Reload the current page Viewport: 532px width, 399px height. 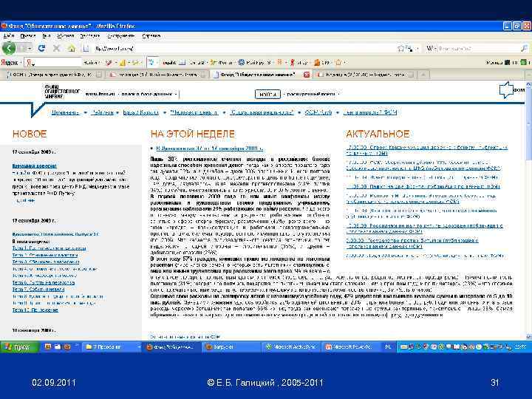pyautogui.click(x=41, y=48)
